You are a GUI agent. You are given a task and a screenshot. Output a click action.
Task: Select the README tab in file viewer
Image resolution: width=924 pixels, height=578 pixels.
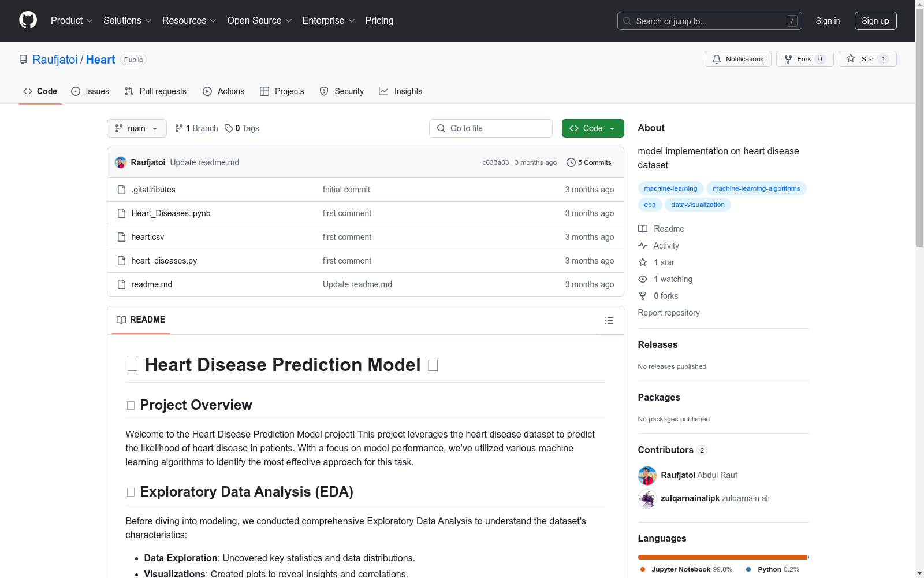[x=141, y=320]
